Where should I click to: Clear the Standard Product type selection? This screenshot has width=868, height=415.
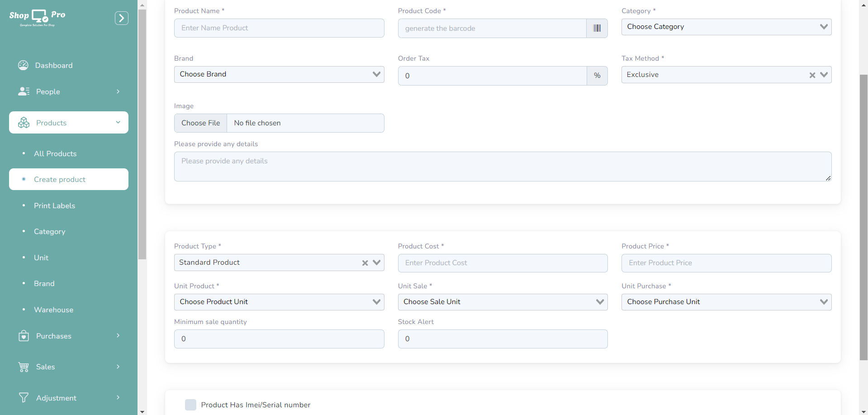coord(365,263)
